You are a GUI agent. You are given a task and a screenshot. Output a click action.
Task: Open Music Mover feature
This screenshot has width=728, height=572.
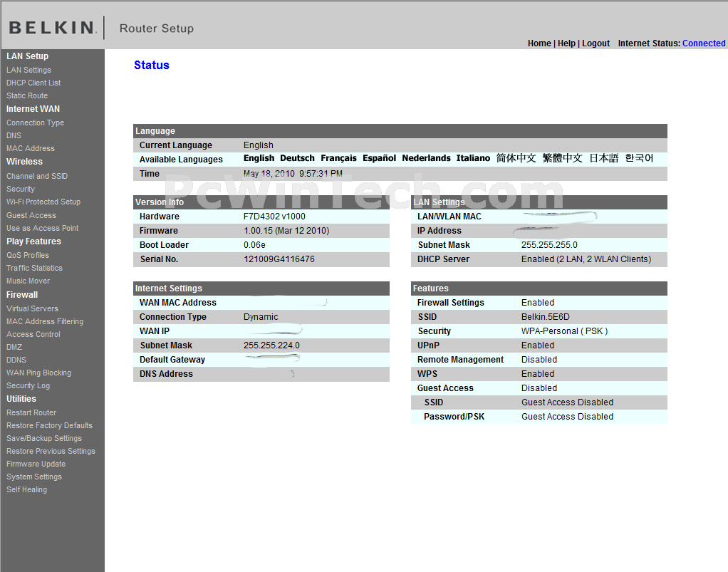click(x=28, y=281)
